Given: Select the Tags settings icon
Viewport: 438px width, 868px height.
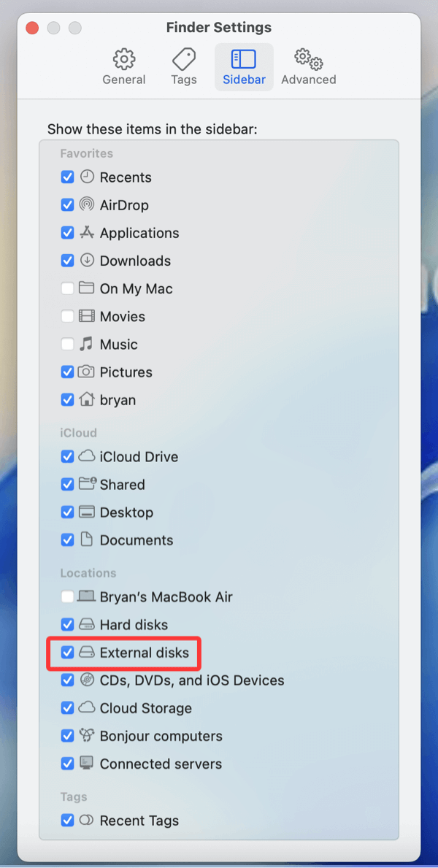Looking at the screenshot, I should (183, 58).
